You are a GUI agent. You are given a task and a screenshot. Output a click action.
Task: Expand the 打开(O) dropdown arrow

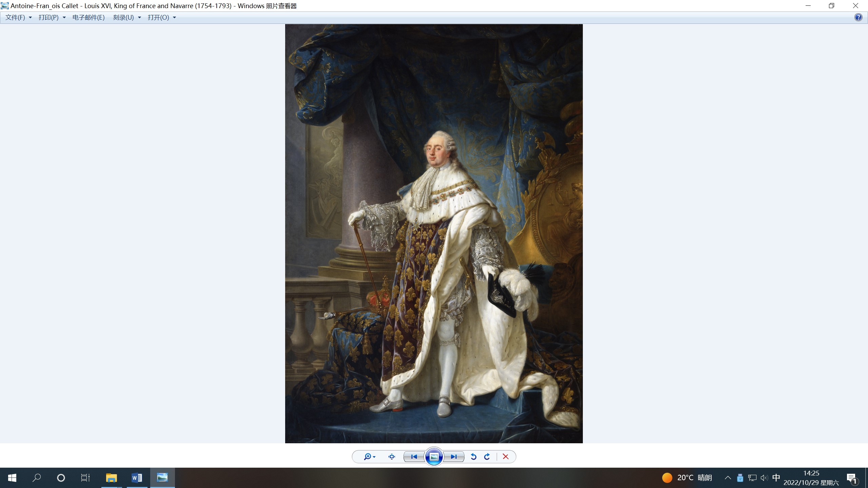[175, 18]
